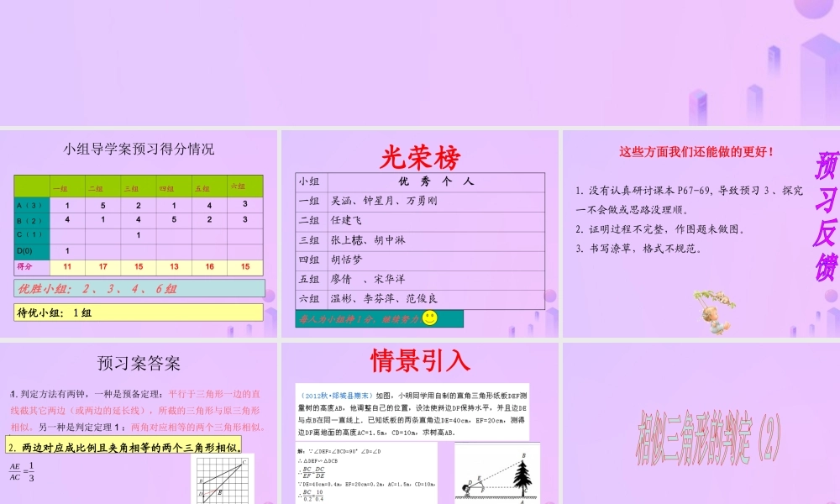Open the 情景引入 slide thumbnail

point(420,423)
